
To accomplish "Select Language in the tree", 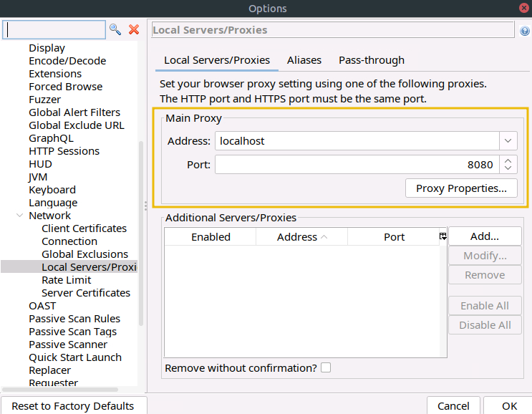I will coord(53,203).
